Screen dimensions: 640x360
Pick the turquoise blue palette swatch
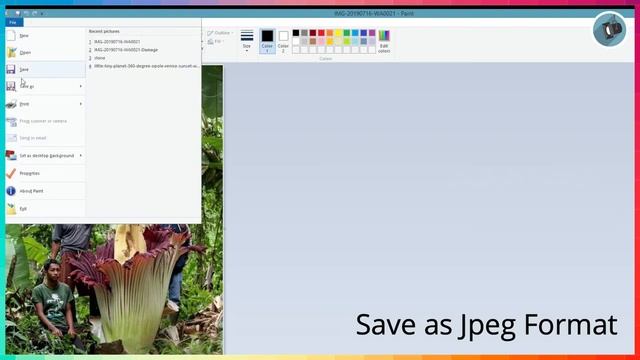tap(355, 33)
